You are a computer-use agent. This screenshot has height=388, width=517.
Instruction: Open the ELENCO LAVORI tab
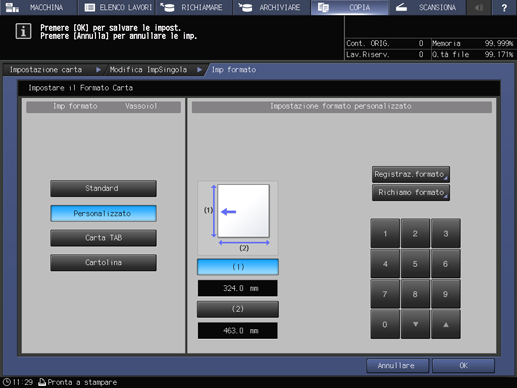pos(117,7)
